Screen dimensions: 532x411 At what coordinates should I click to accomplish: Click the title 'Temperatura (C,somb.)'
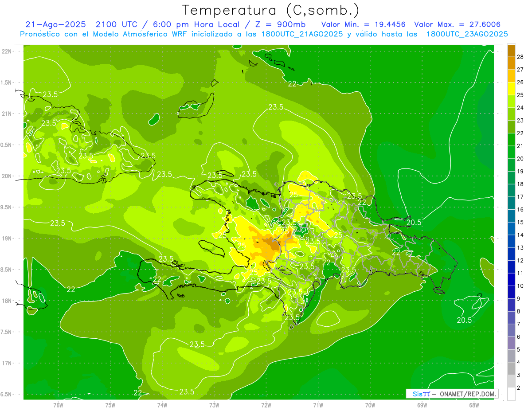[x=270, y=10]
